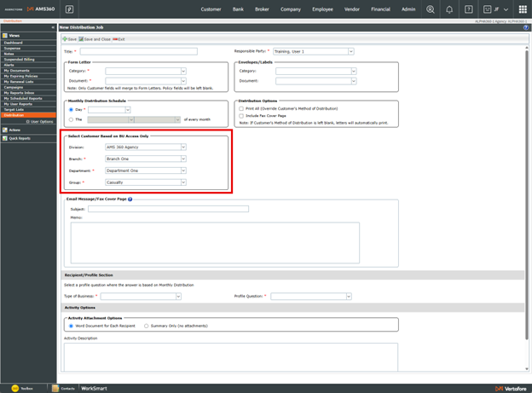
Task: Click the notifications bell icon
Action: point(449,9)
